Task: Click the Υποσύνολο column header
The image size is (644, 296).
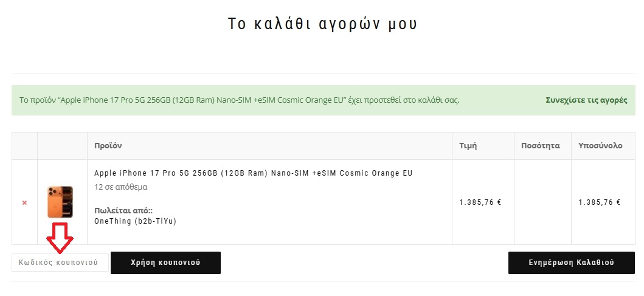Action: pyautogui.click(x=600, y=146)
